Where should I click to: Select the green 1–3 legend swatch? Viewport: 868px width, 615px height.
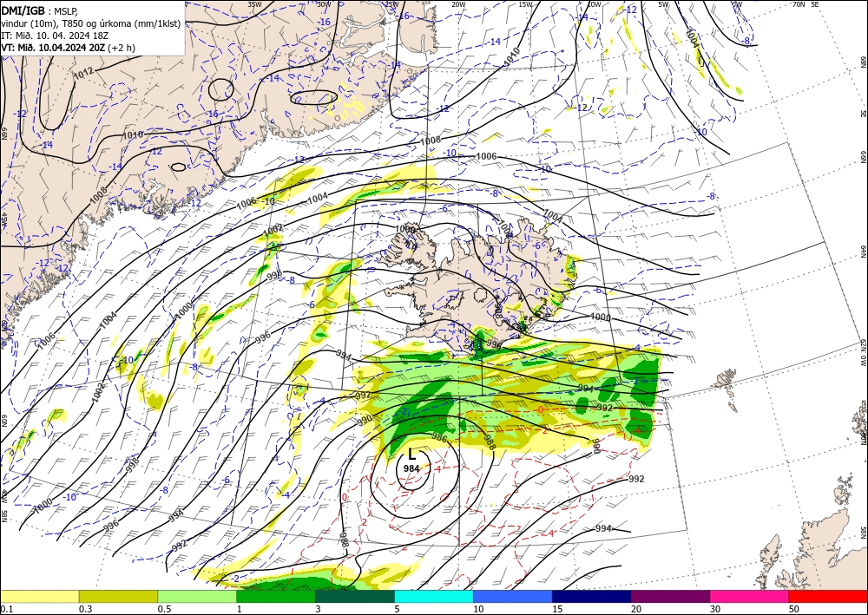pyautogui.click(x=276, y=596)
